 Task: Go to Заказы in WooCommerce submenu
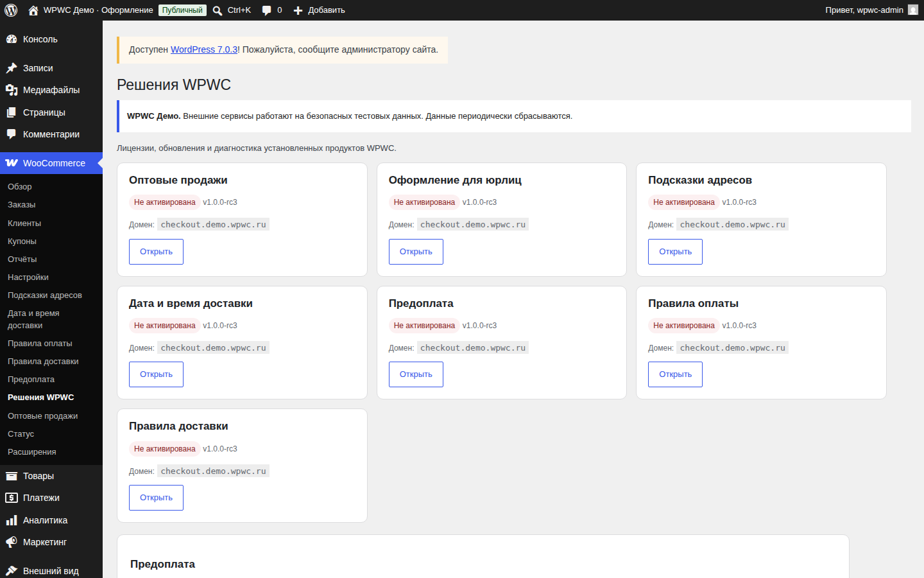click(x=22, y=205)
